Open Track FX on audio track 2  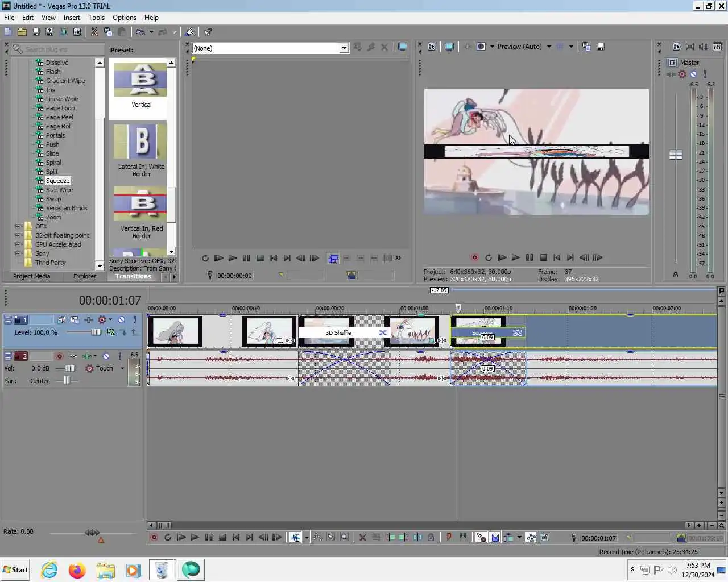[x=87, y=356]
